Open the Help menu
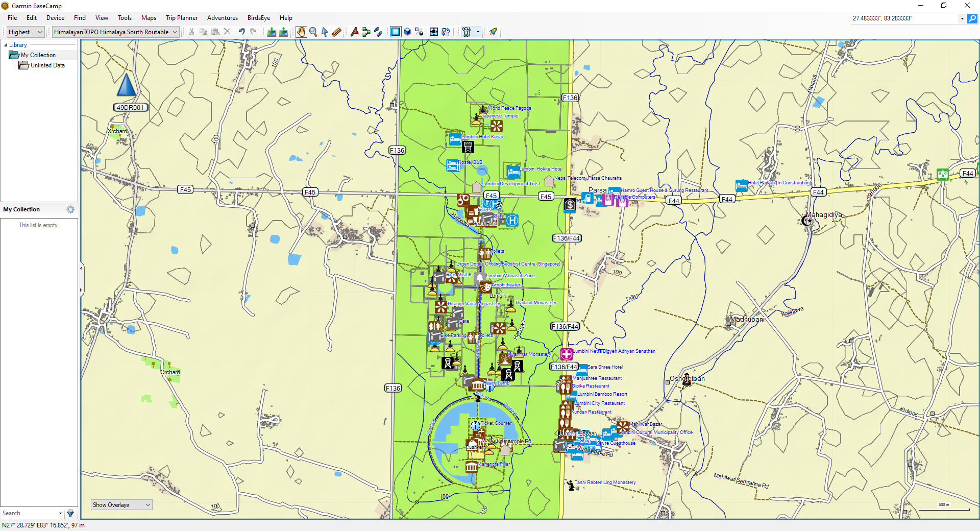 click(x=286, y=18)
